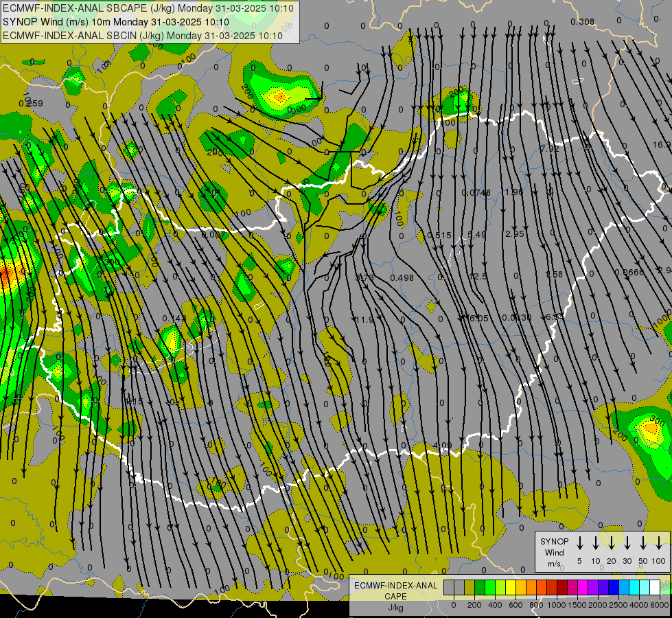Select the olive swatch in CAPE legend
The height and width of the screenshot is (618, 672).
tap(470, 588)
